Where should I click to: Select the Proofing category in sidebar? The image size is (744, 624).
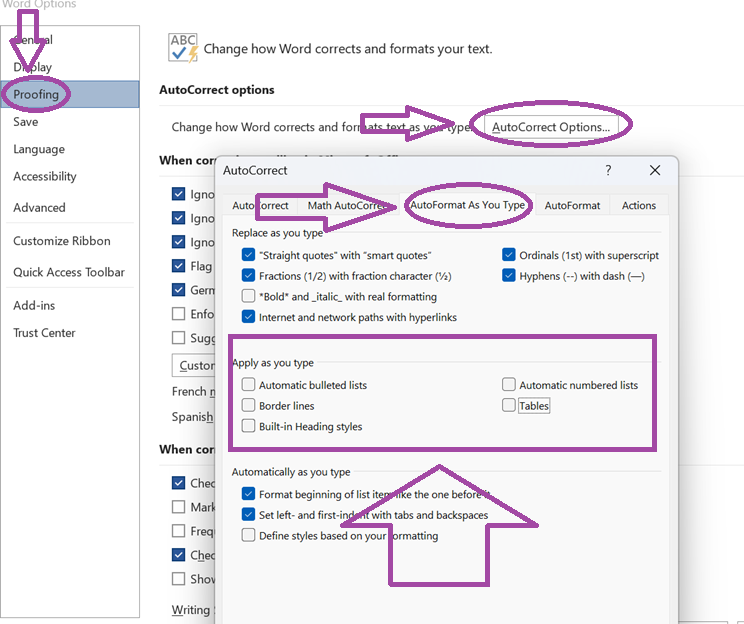pyautogui.click(x=70, y=94)
